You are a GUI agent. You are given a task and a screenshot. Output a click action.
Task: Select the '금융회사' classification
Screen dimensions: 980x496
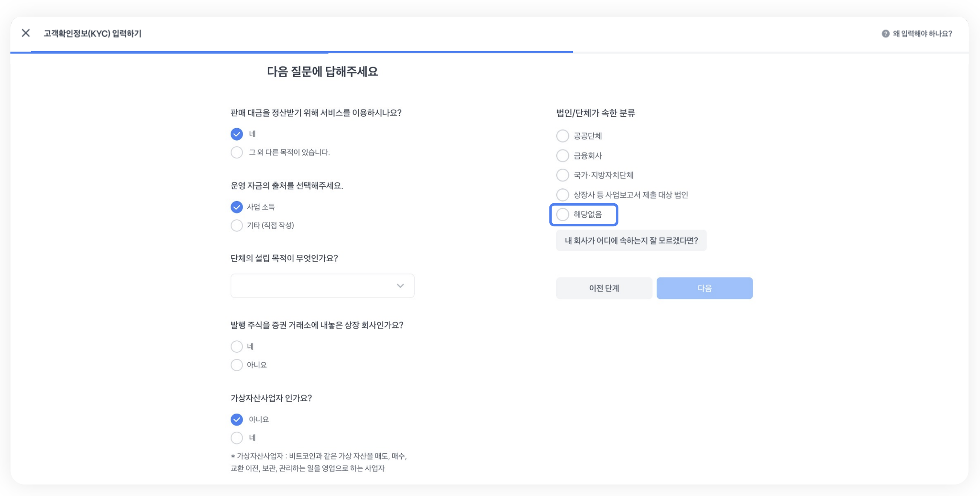pyautogui.click(x=563, y=156)
